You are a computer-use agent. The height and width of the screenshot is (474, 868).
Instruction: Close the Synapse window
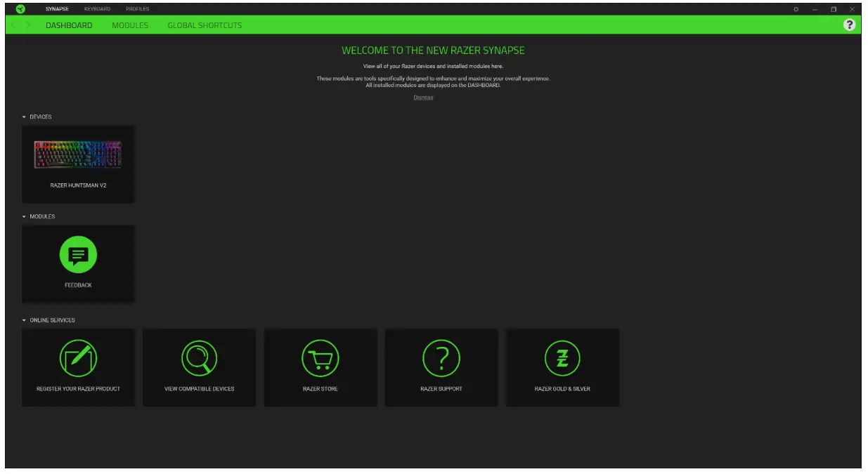pyautogui.click(x=852, y=9)
